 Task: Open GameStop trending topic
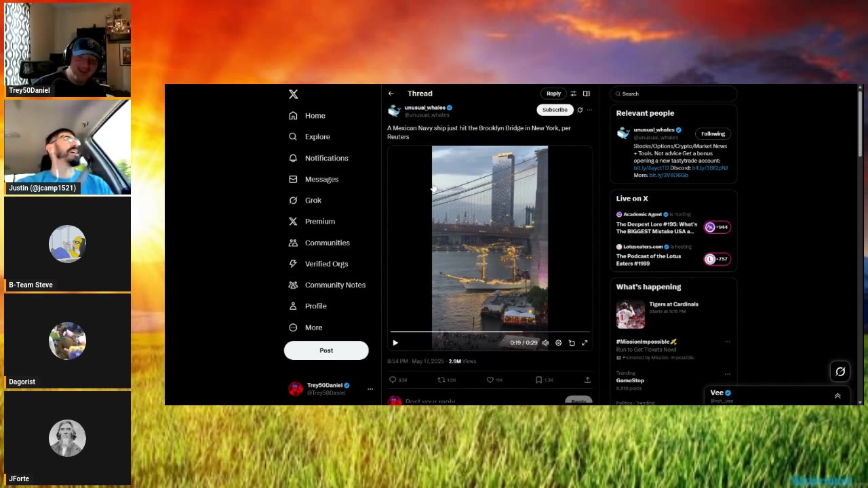(x=630, y=380)
